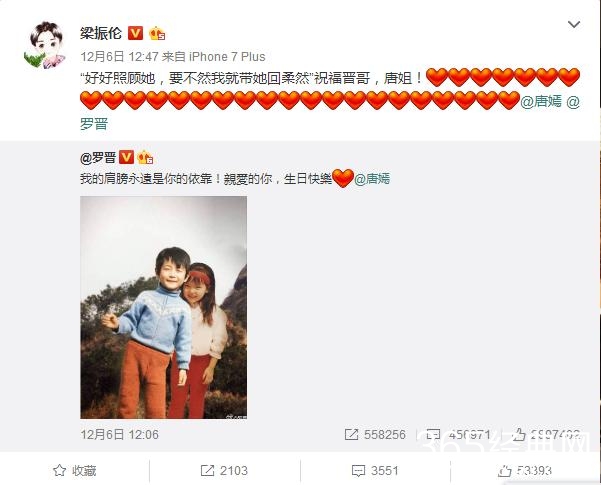Viewport: 601px width, 485px height.
Task: Click the @罗晋 author name of the reposted post
Action: [x=98, y=158]
